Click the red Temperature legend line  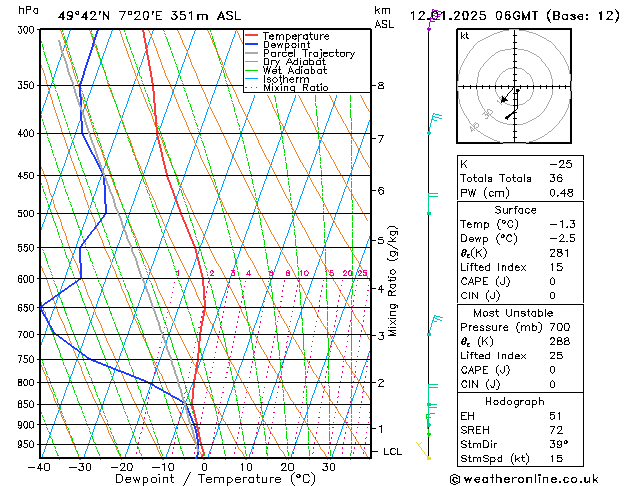tap(252, 36)
